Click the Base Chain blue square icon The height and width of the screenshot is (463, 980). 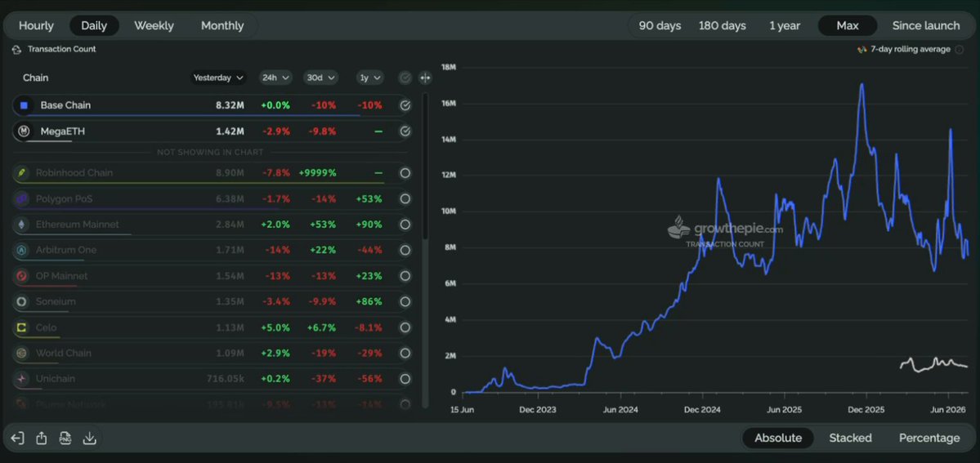[x=24, y=105]
